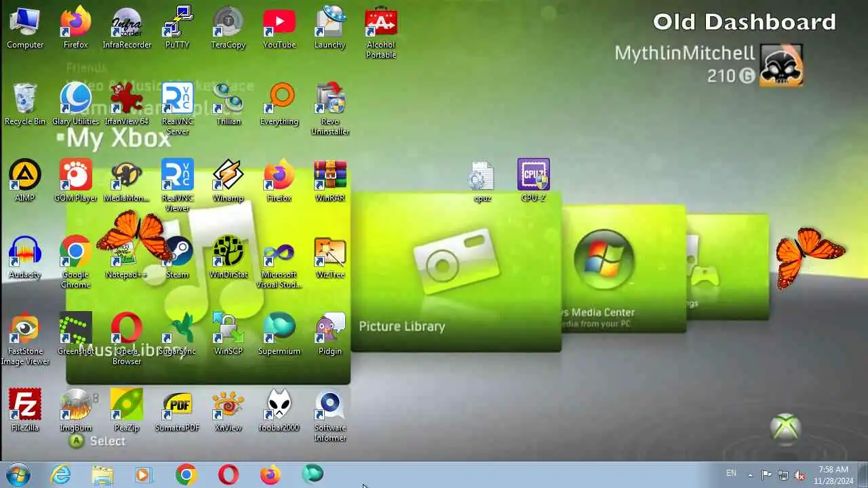Image resolution: width=868 pixels, height=488 pixels.
Task: Open the Supermium desktop shortcut
Action: pos(279,334)
